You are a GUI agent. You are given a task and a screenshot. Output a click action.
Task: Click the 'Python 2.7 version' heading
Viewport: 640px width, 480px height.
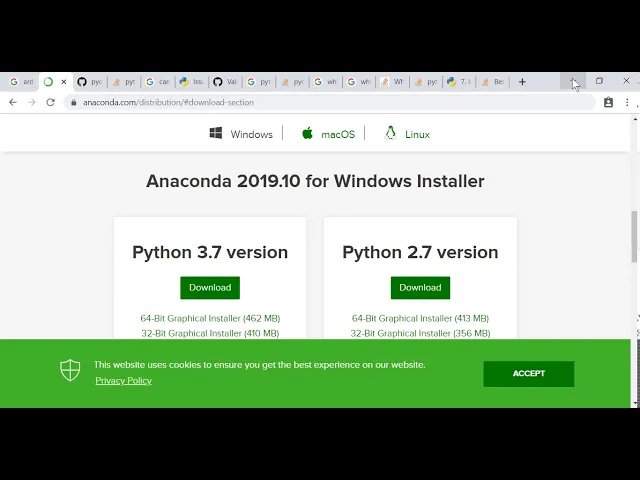pyautogui.click(x=420, y=252)
